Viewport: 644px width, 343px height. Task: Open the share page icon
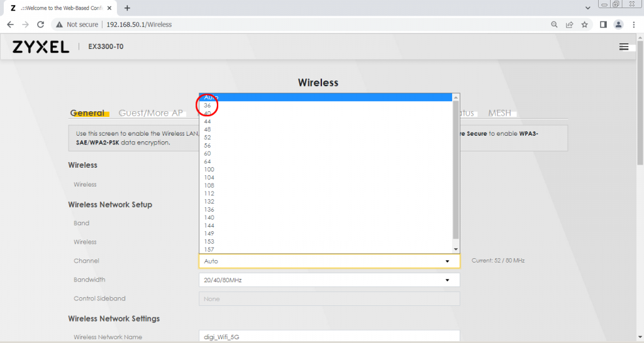tap(569, 24)
